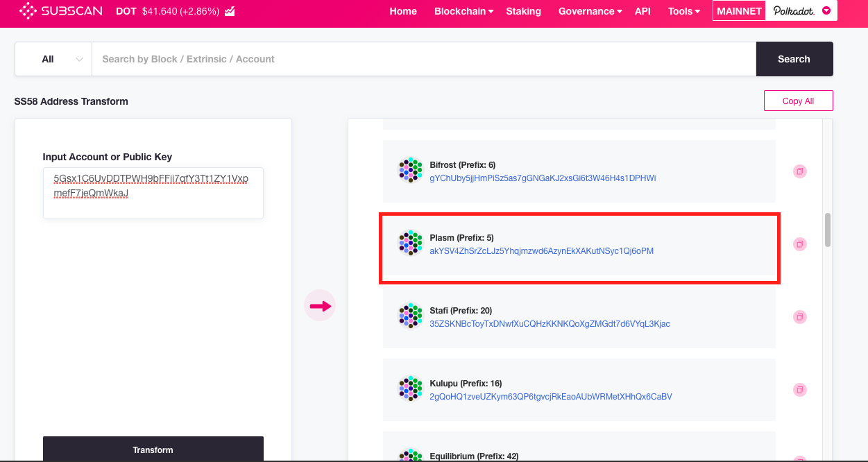Open the Tools menu

point(684,11)
